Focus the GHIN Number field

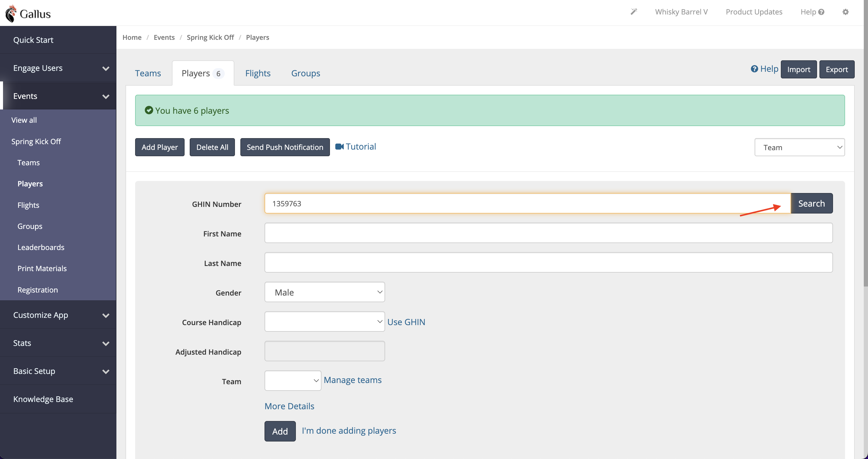coord(527,203)
